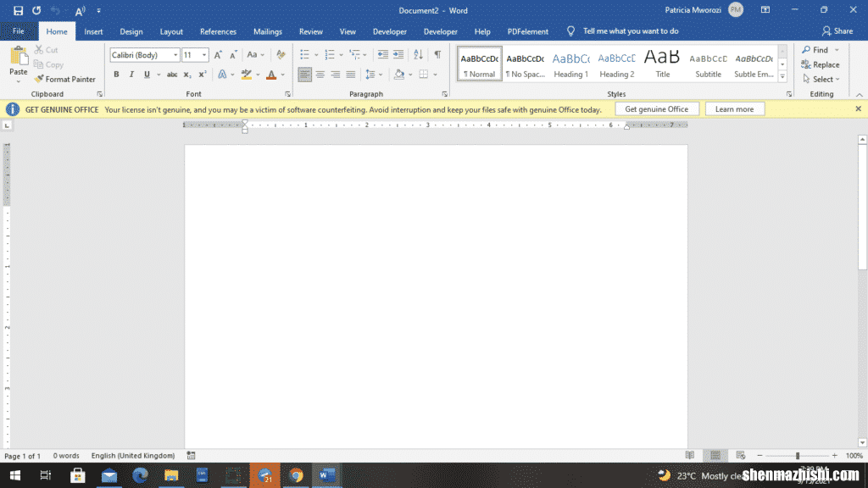Click the Save icon in the title bar
This screenshot has width=868, height=488.
pyautogui.click(x=18, y=10)
